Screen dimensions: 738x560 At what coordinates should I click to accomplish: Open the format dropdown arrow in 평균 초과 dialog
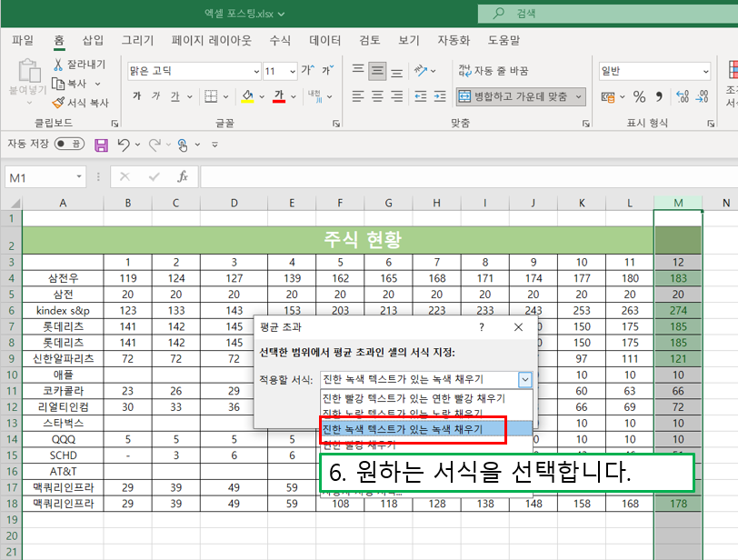(x=524, y=379)
